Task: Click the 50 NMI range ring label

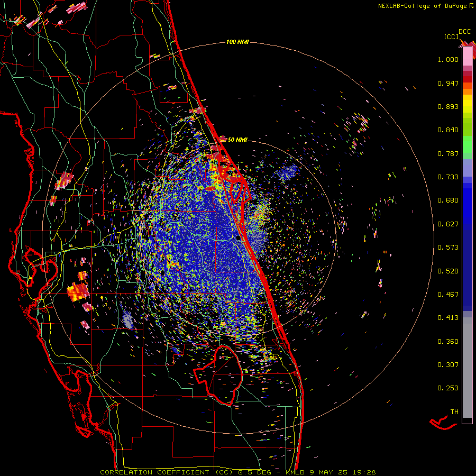Action: point(237,140)
